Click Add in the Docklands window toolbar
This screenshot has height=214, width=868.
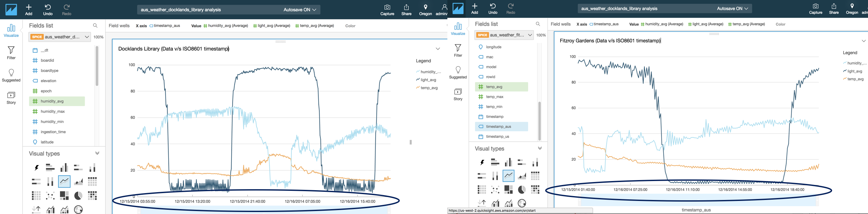tap(29, 10)
